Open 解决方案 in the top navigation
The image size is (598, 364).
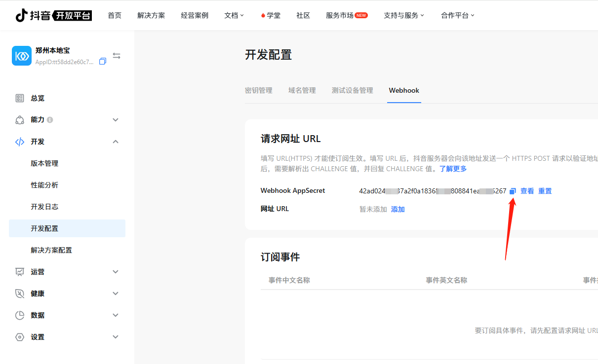click(x=151, y=15)
